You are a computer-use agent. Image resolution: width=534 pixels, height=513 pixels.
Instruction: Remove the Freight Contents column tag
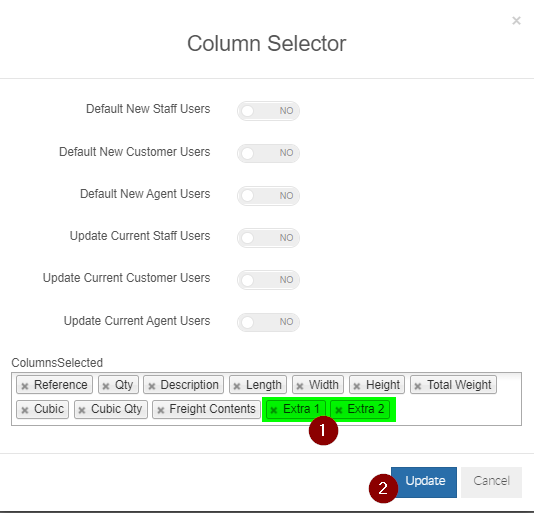pyautogui.click(x=161, y=410)
